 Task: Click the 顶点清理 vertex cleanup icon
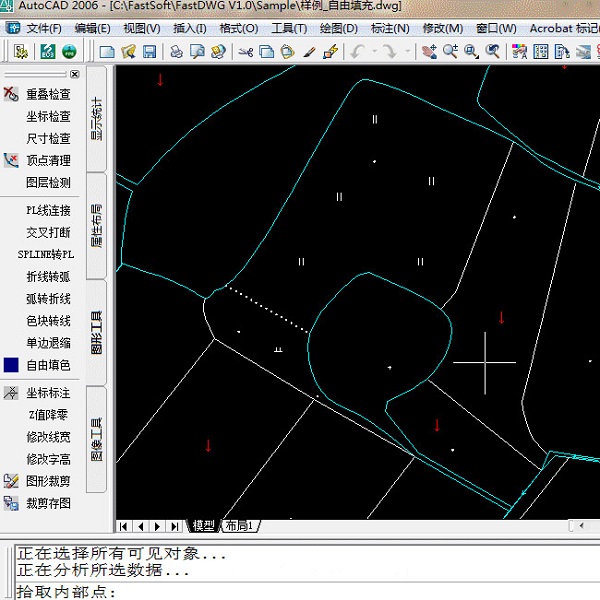pos(11,160)
